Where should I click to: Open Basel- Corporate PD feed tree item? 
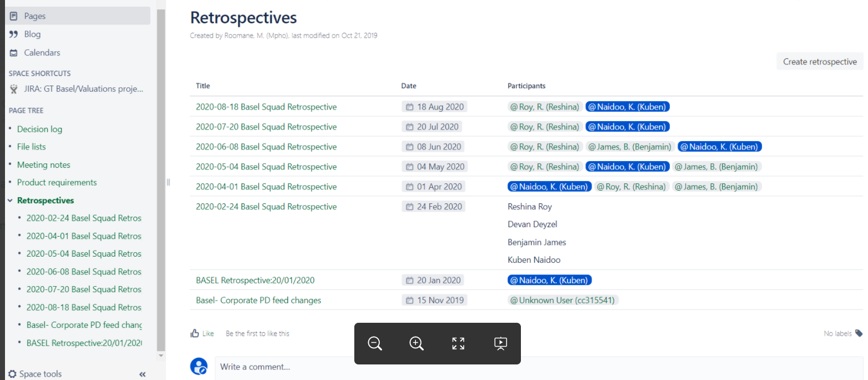tap(84, 325)
